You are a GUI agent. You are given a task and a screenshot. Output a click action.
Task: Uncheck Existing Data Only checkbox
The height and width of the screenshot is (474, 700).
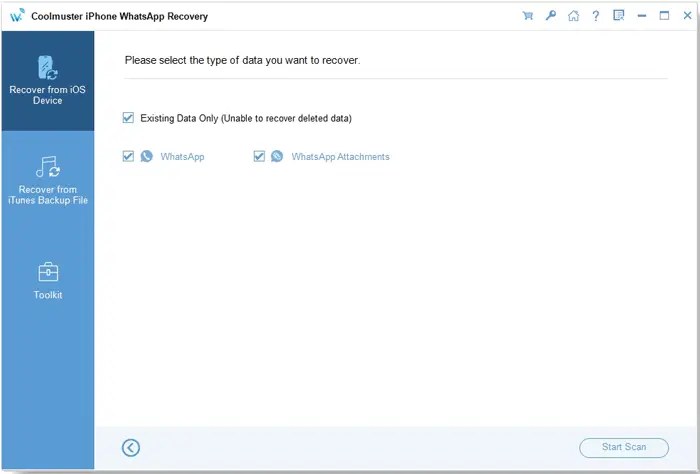(x=128, y=118)
